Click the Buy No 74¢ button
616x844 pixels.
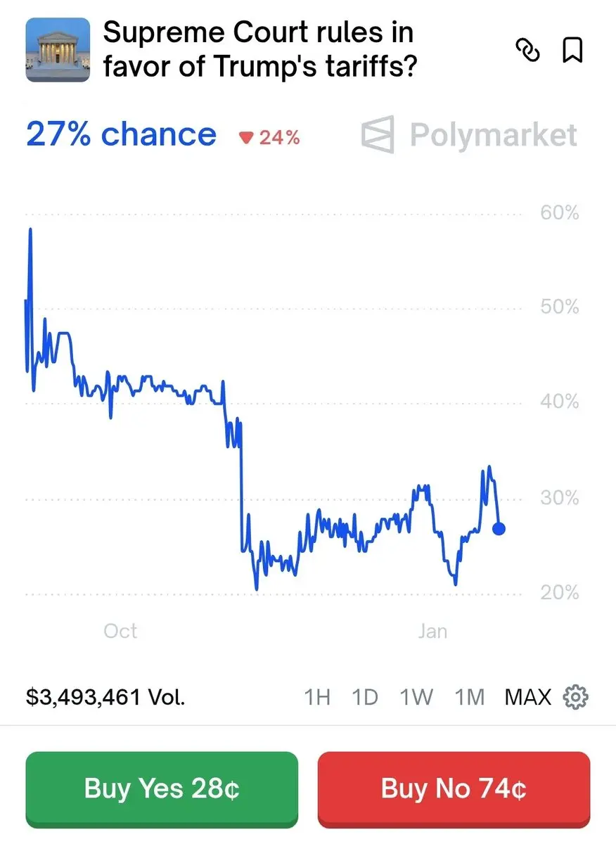pyautogui.click(x=454, y=788)
